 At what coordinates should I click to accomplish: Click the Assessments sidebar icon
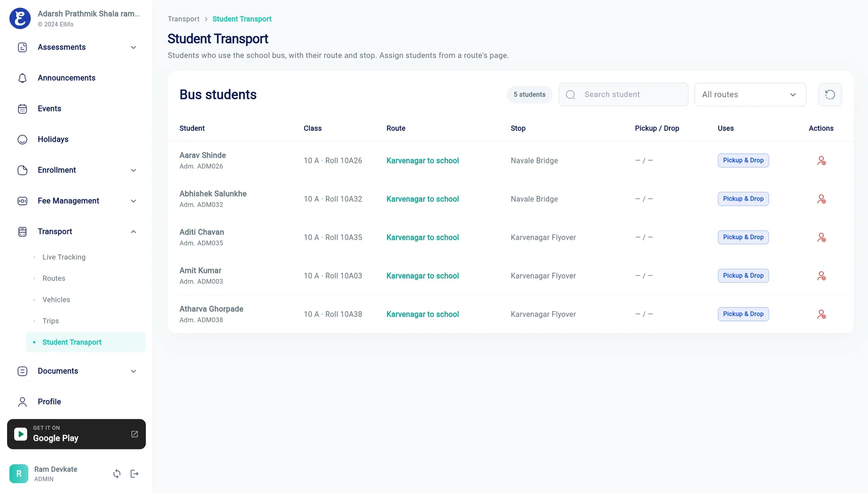tap(22, 47)
